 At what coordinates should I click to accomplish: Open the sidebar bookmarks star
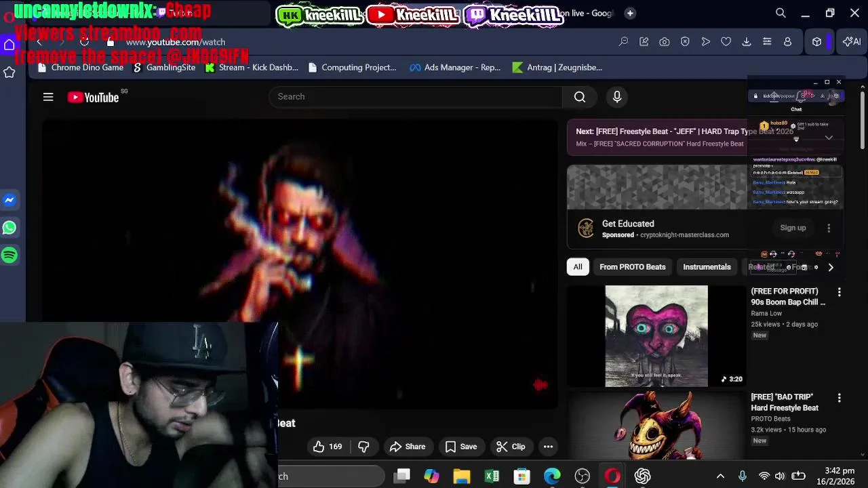(9, 72)
